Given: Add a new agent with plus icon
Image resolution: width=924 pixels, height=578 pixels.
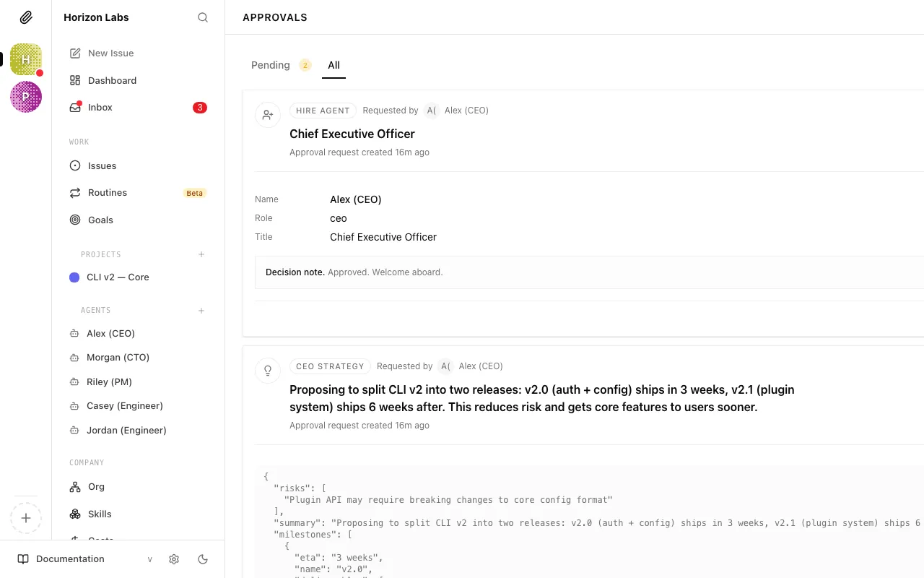Looking at the screenshot, I should tap(201, 311).
